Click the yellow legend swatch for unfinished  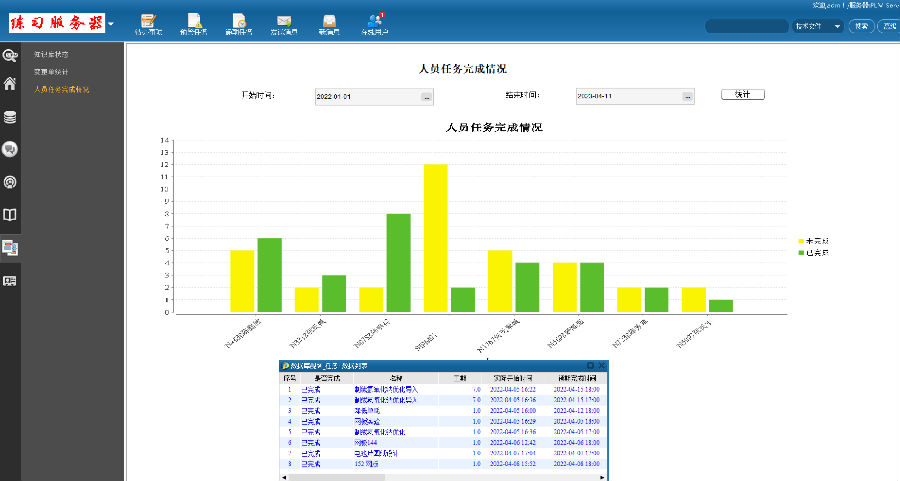(801, 241)
